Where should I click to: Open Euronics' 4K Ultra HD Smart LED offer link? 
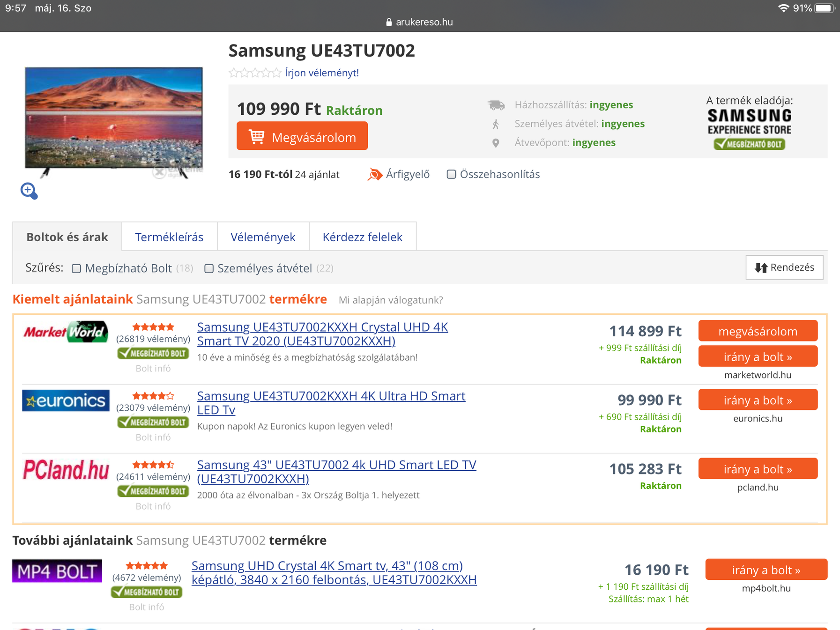pos(331,403)
